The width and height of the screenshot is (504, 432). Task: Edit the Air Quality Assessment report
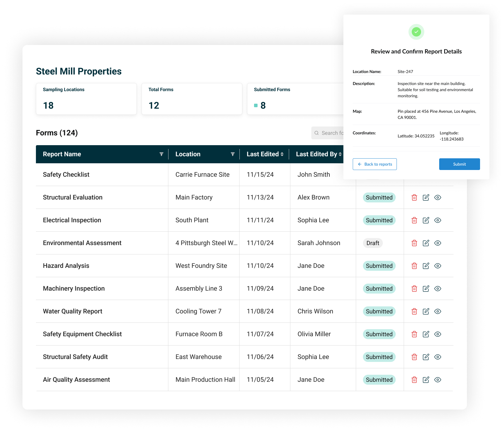pyautogui.click(x=426, y=380)
